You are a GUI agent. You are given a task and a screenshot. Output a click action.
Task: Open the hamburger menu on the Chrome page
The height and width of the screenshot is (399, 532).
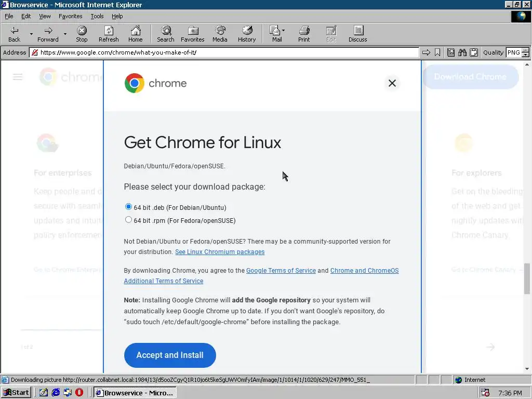[18, 77]
